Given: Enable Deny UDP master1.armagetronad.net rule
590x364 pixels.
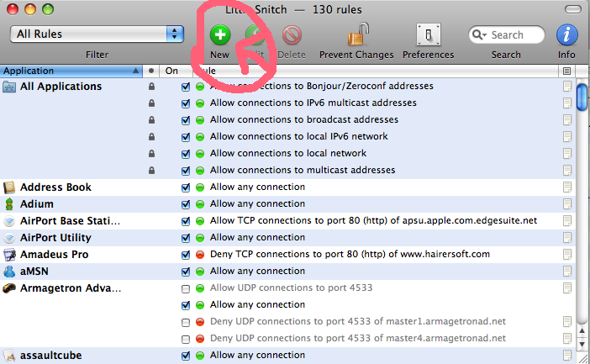Looking at the screenshot, I should pyautogui.click(x=186, y=322).
